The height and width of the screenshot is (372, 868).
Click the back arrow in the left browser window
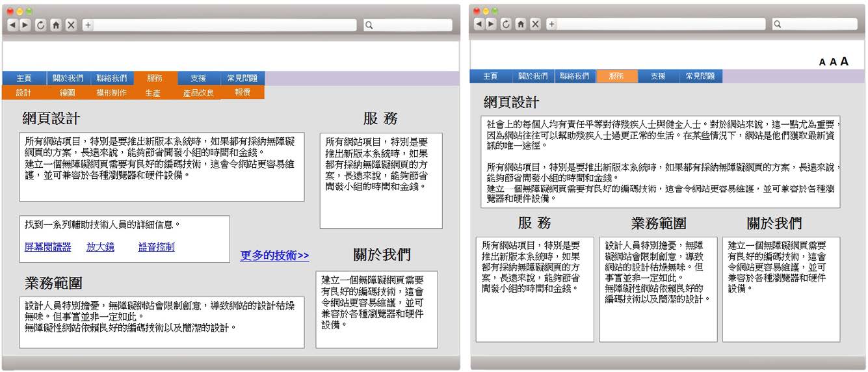(12, 25)
